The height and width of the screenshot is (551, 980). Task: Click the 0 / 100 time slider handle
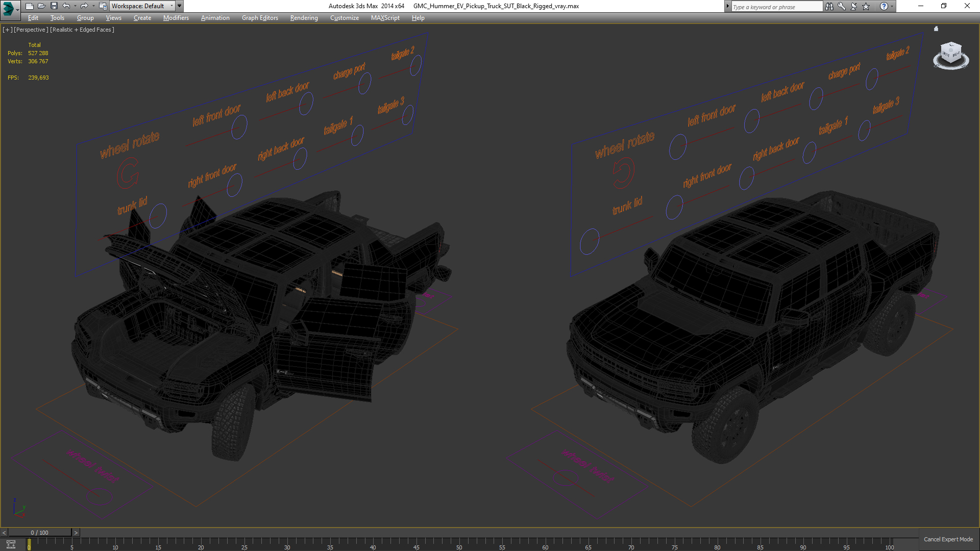[40, 533]
